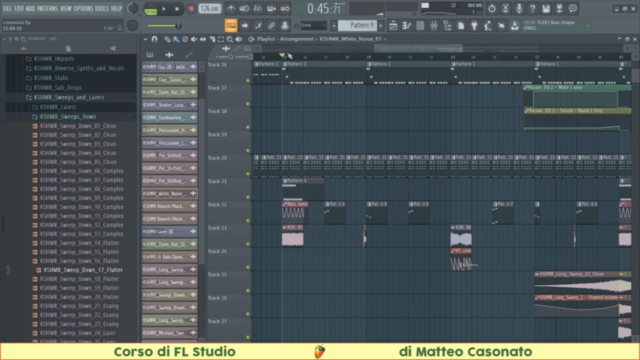The image size is (640, 360).
Task: Toggle the orange typing keyboard to piano icon
Action: pos(231,26)
